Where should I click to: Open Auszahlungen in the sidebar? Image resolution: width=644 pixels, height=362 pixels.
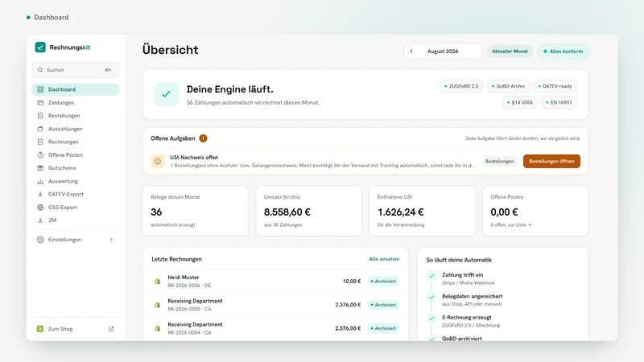[75, 129]
